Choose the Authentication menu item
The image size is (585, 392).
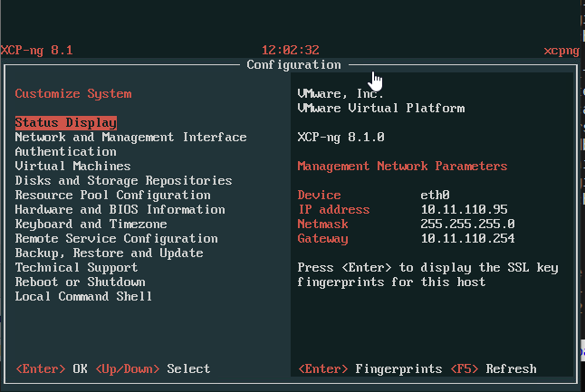point(66,152)
